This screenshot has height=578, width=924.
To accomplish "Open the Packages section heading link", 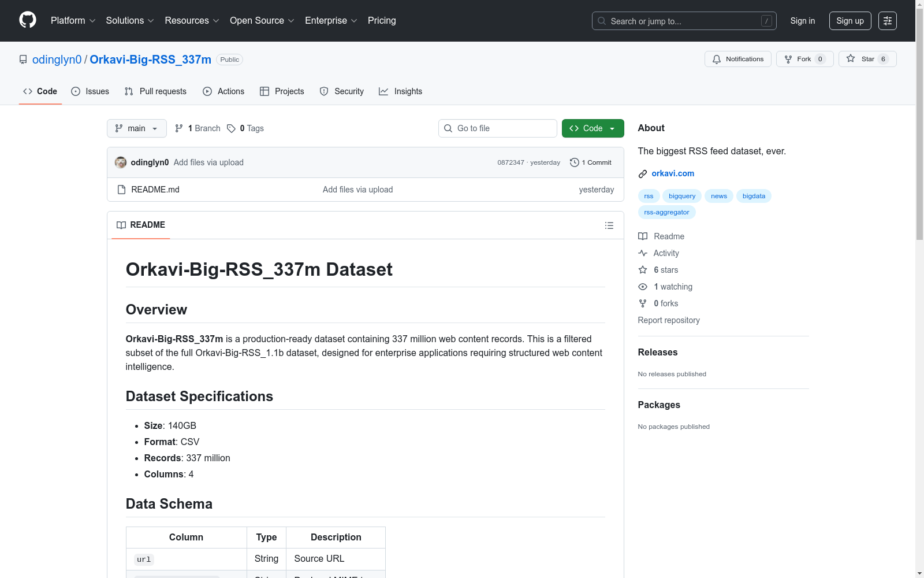I will point(659,405).
